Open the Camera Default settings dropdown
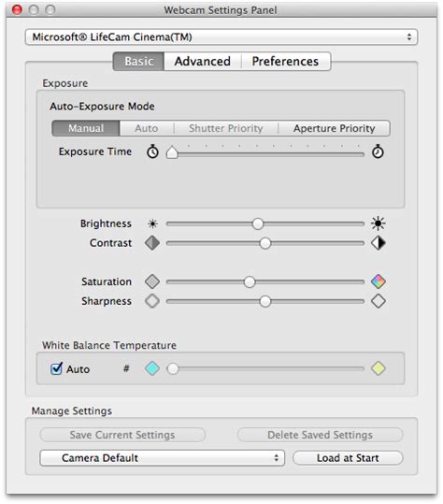 tap(163, 458)
